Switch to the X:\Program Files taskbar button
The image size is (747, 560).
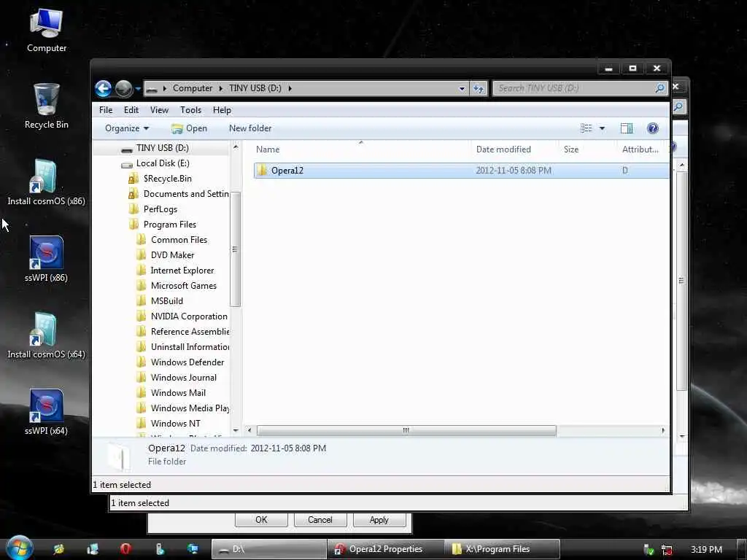tap(503, 549)
